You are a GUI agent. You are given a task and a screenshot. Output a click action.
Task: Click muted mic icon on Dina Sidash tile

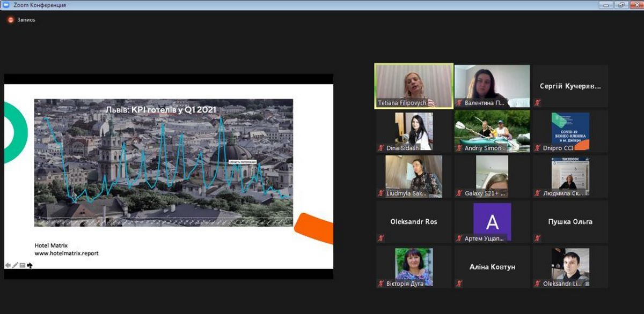click(381, 147)
